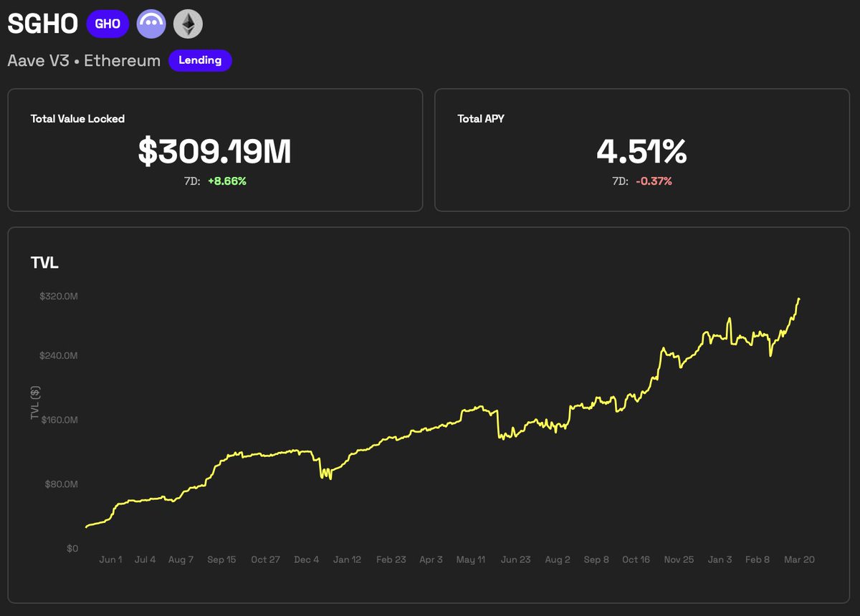Image resolution: width=860 pixels, height=616 pixels.
Task: Click the Aug 2 date label
Action: pyautogui.click(x=557, y=559)
